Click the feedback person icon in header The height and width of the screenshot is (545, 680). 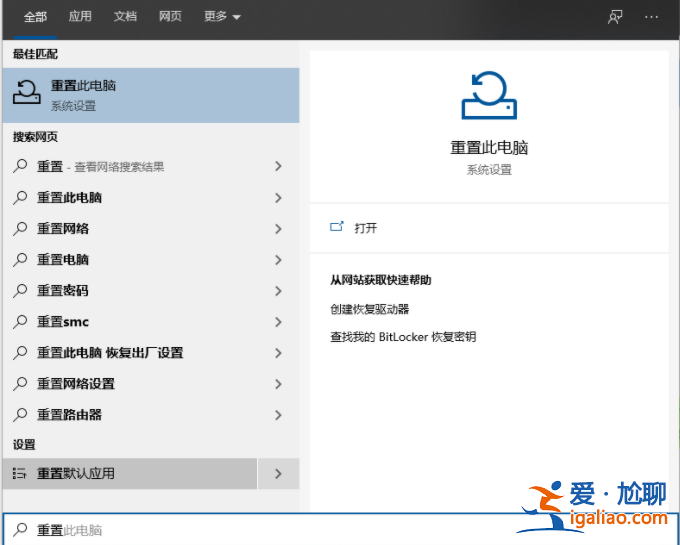(615, 17)
